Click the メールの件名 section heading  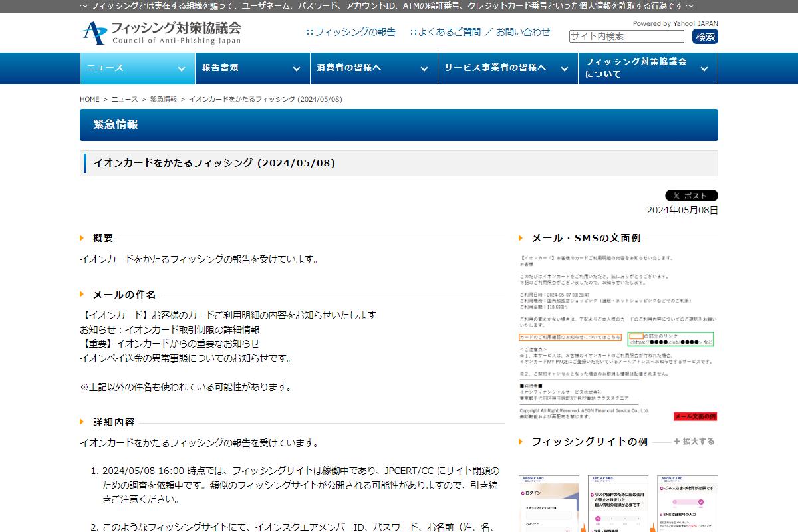[x=124, y=294]
